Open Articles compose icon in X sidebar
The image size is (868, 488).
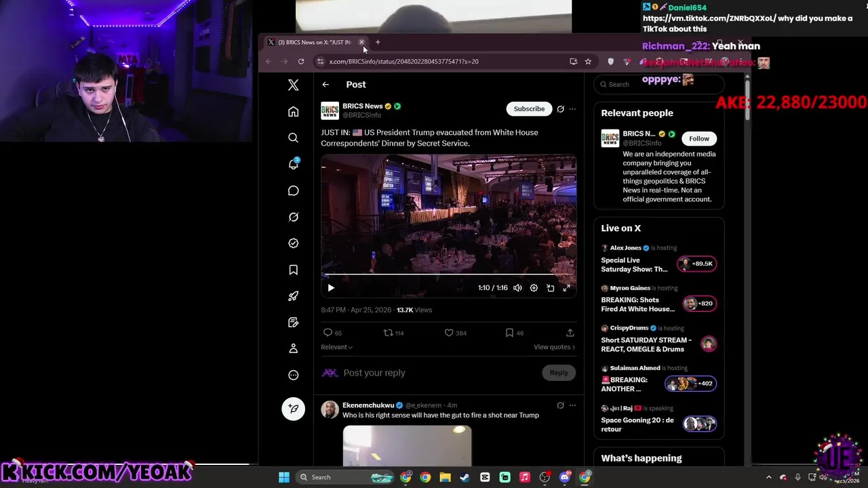coord(293,323)
